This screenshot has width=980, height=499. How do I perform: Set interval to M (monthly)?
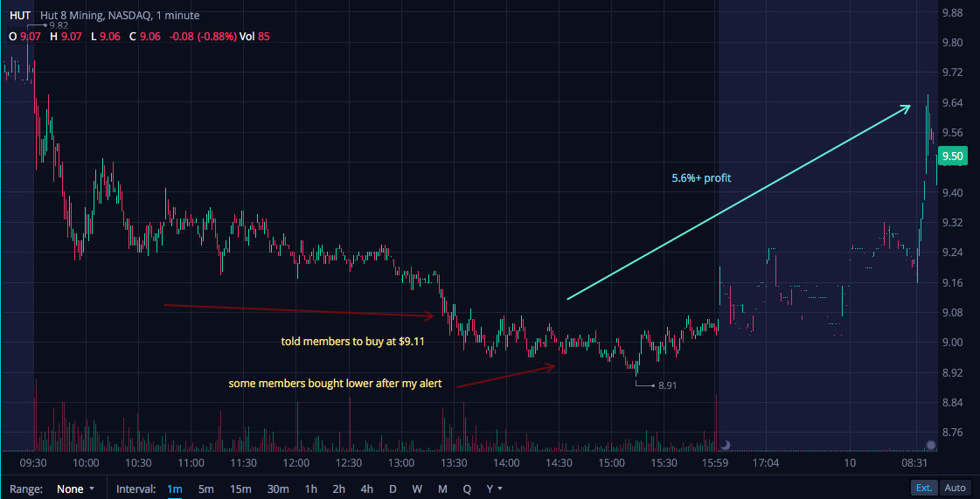[x=442, y=489]
